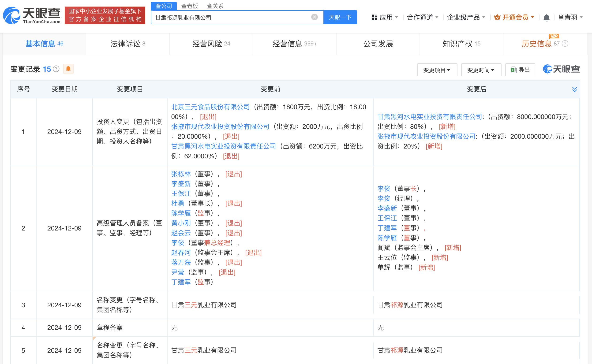The image size is (592, 364).
Task: Open the 应用 grid apps icon
Action: 374,17
